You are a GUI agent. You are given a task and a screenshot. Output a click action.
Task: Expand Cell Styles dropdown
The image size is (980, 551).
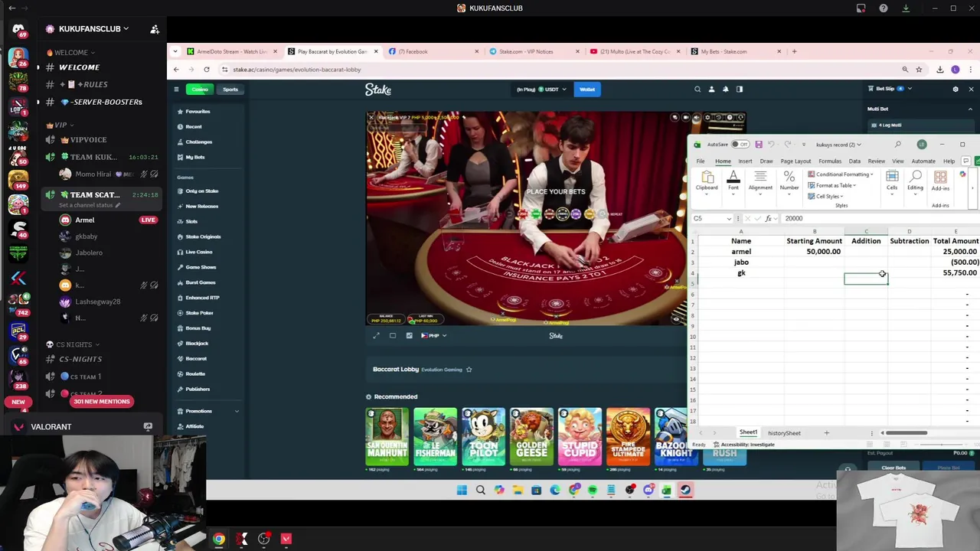pyautogui.click(x=825, y=196)
